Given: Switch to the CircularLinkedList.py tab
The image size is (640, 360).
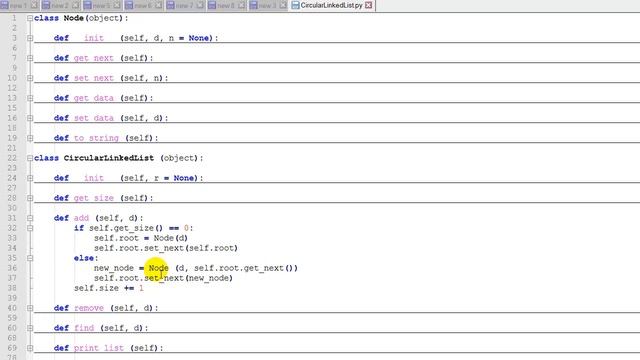Looking at the screenshot, I should coord(331,6).
